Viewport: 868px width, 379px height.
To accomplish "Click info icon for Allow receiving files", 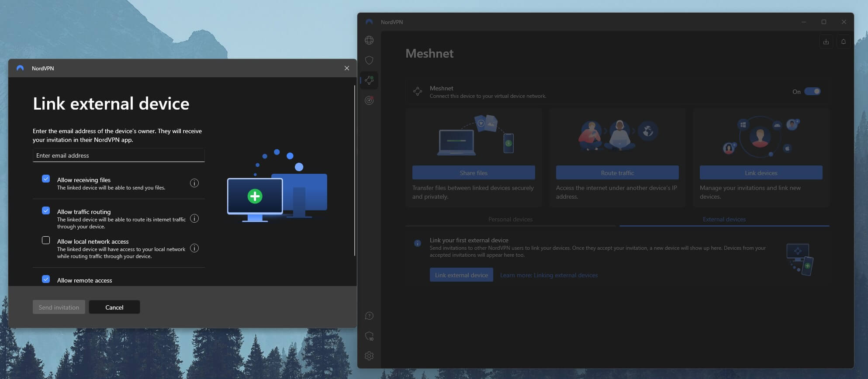I will [x=194, y=183].
